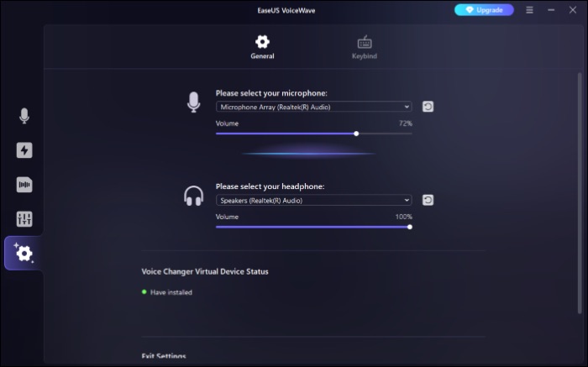The height and width of the screenshot is (367, 588).
Task: Open the hamburger menu in title bar
Action: click(x=529, y=10)
